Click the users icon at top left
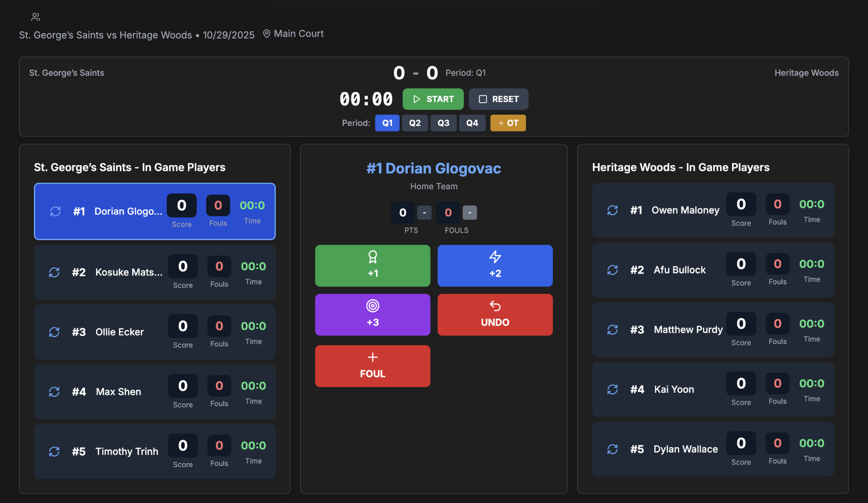 [x=36, y=17]
